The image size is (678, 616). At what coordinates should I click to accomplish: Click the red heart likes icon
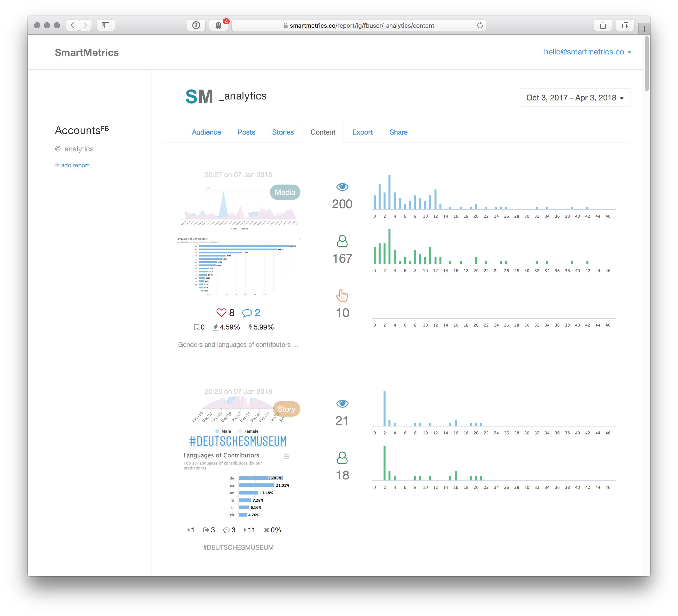(x=221, y=312)
